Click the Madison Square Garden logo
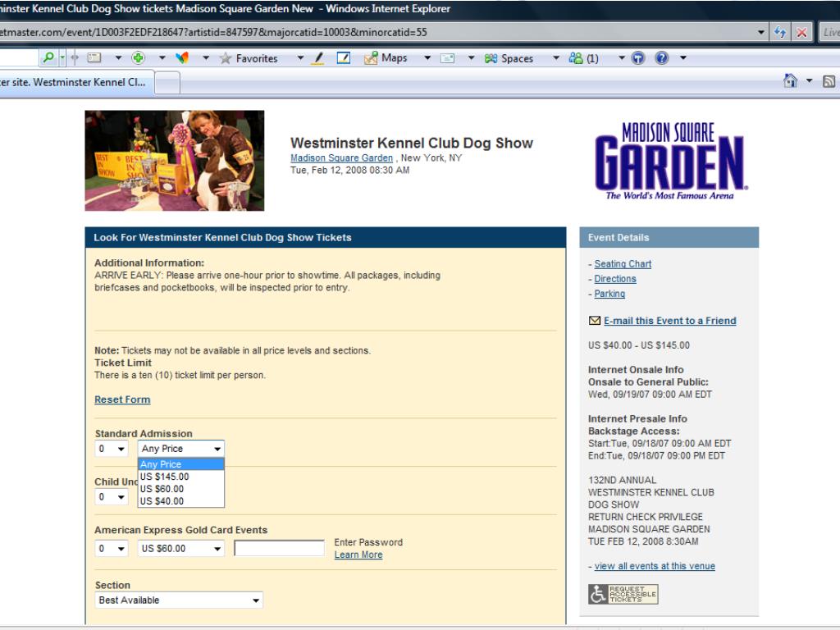Screen dimensions: 840x630 coord(670,162)
